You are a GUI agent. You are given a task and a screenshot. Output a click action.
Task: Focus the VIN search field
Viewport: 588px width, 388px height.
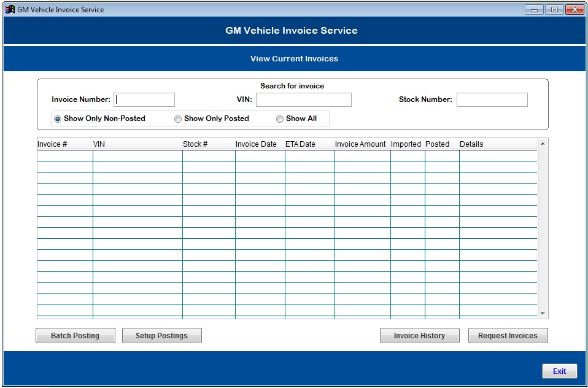coord(303,99)
